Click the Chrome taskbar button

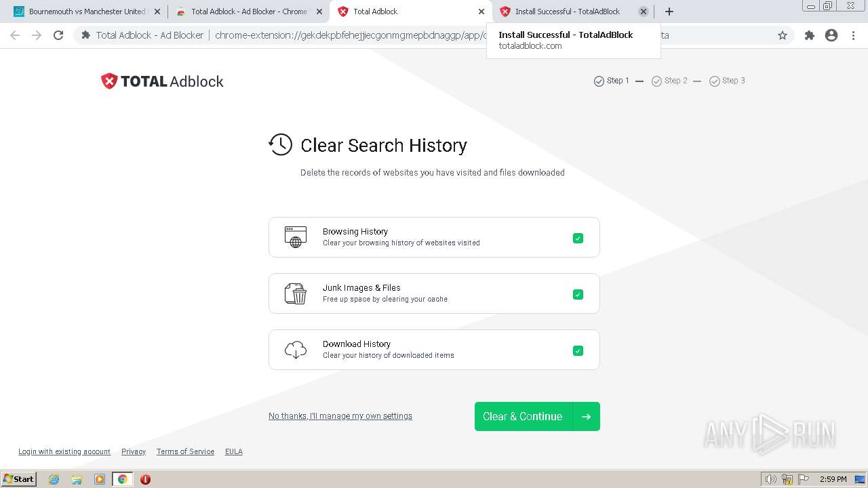tap(123, 479)
